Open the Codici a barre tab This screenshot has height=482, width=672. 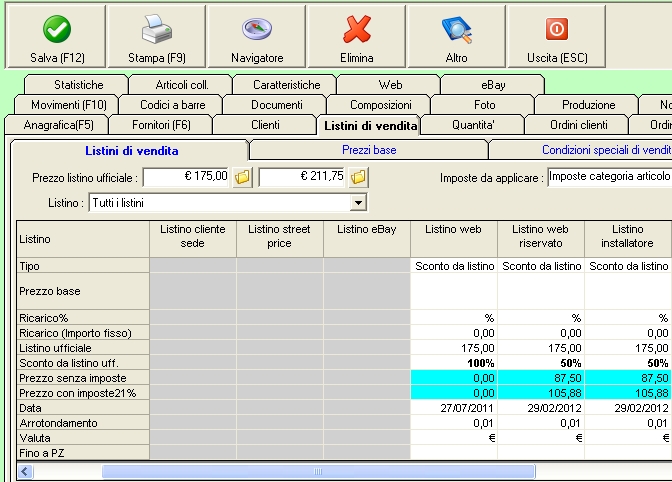tap(171, 105)
